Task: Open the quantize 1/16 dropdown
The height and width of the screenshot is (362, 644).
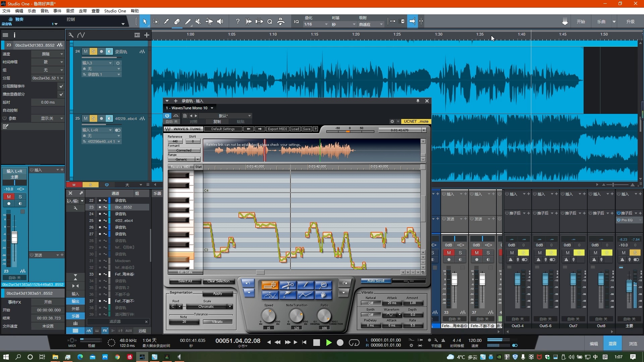Action: (316, 24)
